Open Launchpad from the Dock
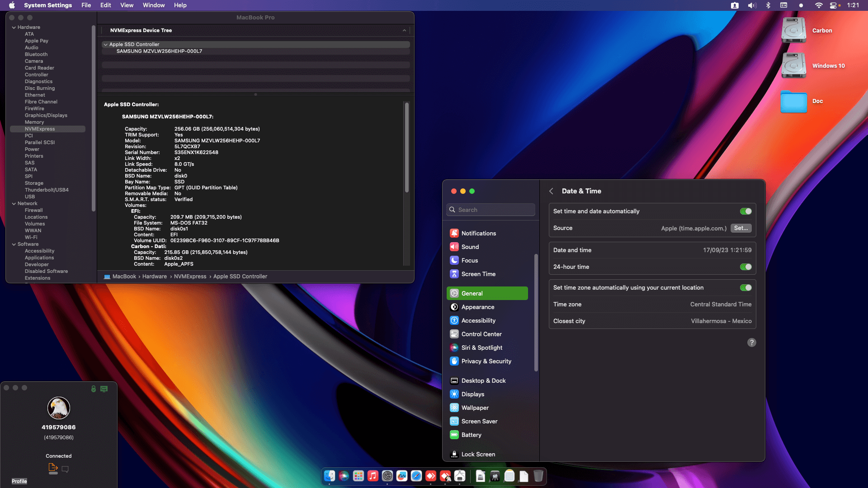Image resolution: width=868 pixels, height=488 pixels. 359,476
